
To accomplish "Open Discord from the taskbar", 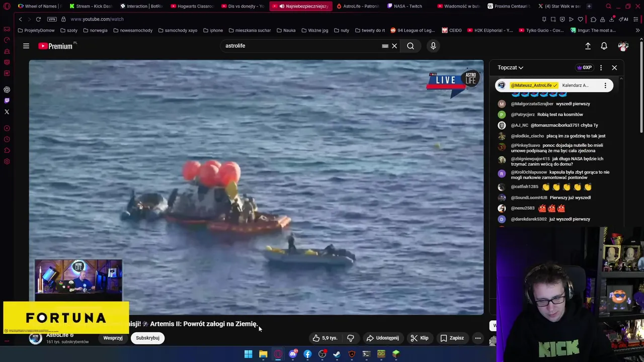I will (x=293, y=354).
